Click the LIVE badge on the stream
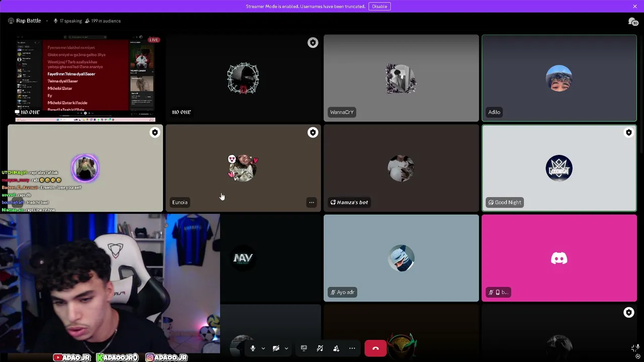 [153, 40]
